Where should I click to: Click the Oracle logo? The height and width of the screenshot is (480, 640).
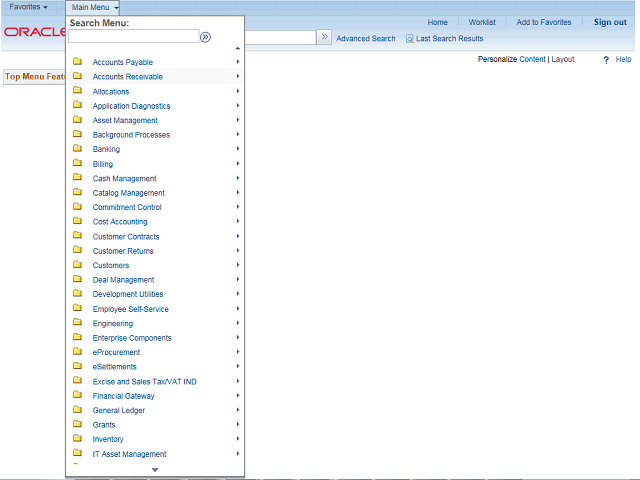point(35,31)
